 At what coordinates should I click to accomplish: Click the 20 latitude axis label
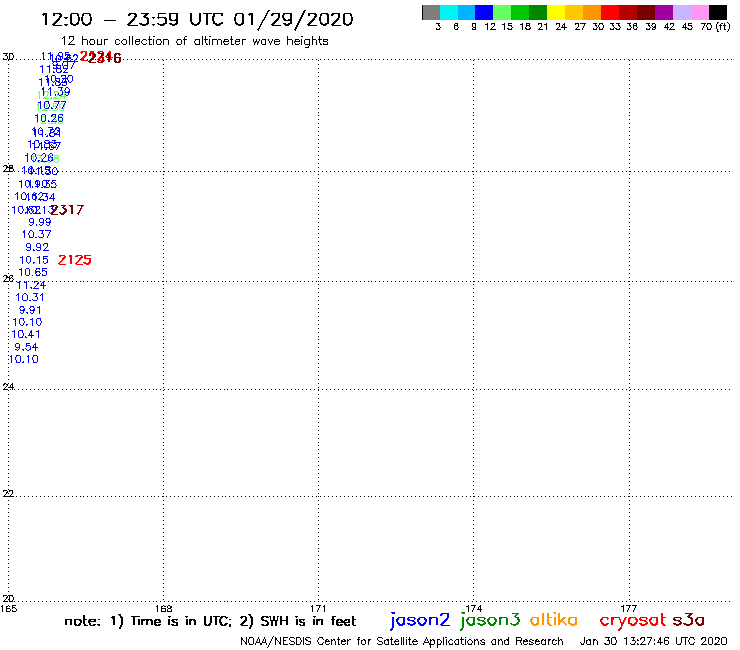(8, 599)
